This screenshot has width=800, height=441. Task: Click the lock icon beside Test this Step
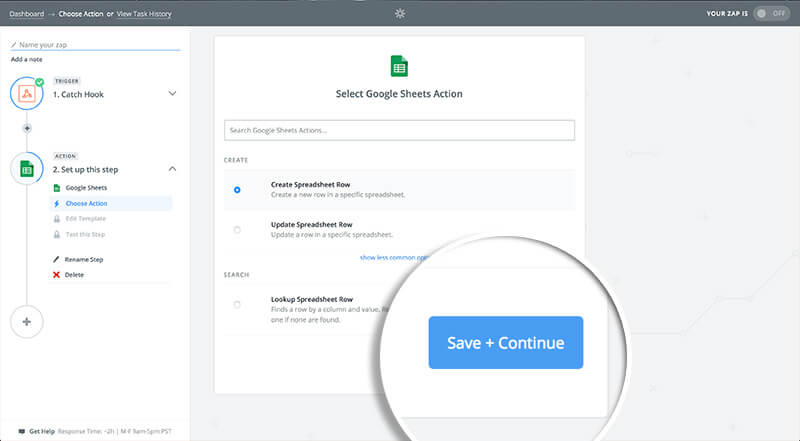(x=57, y=234)
